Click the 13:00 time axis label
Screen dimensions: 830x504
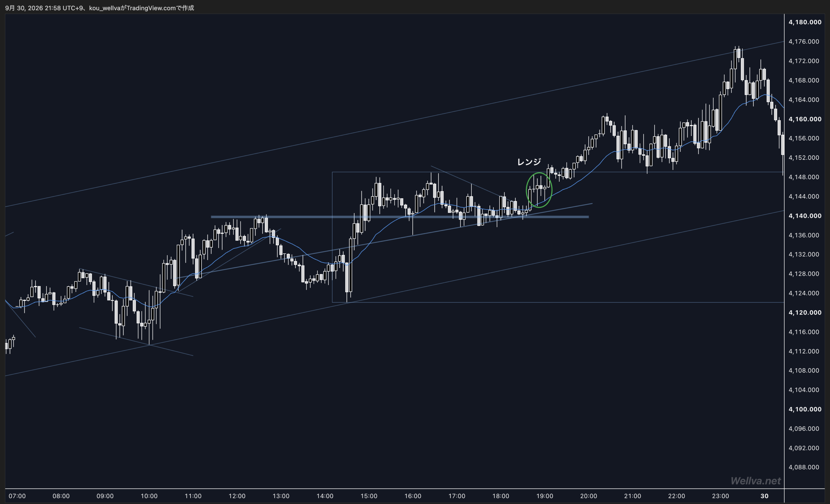click(x=281, y=496)
